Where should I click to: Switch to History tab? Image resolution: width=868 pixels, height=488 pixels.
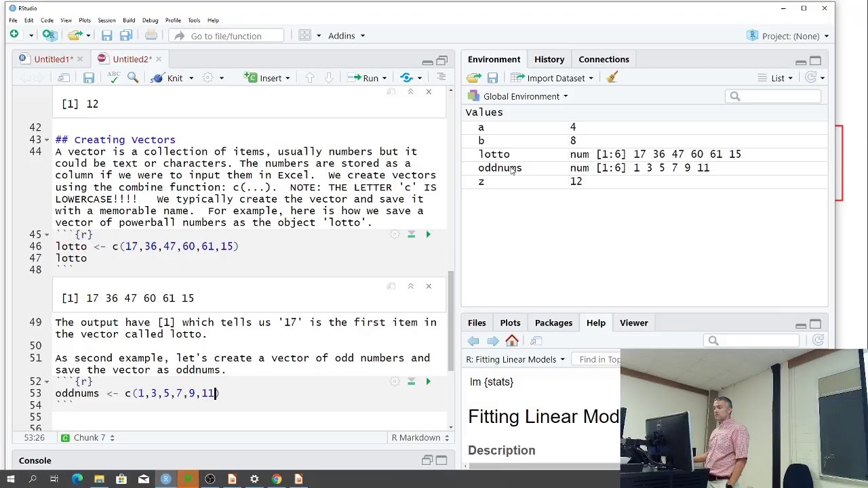[x=549, y=59]
